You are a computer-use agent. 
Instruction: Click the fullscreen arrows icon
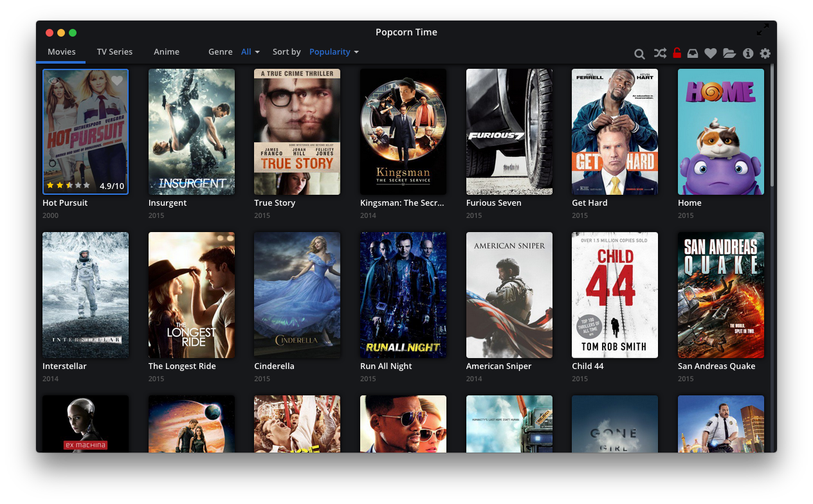tap(763, 30)
